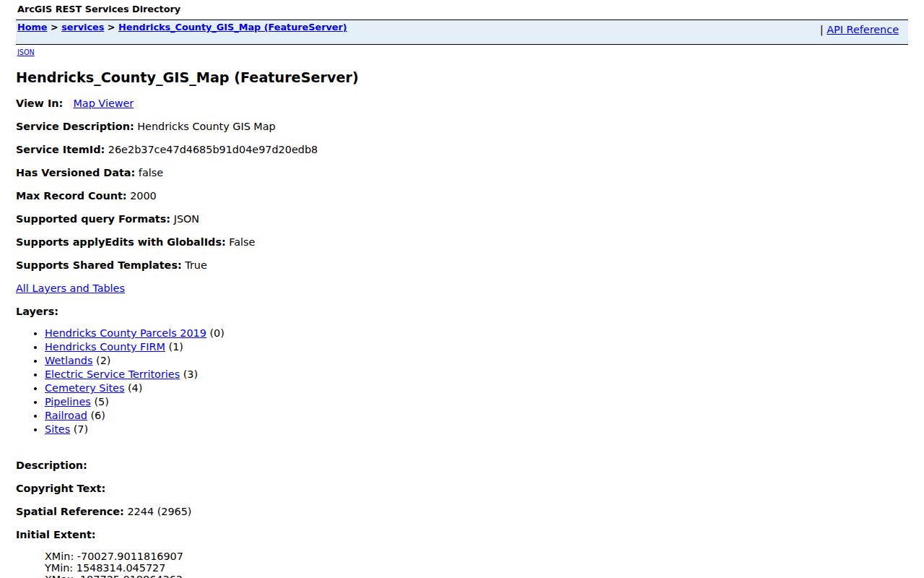
Task: Open the Sites layer
Action: pyautogui.click(x=57, y=429)
